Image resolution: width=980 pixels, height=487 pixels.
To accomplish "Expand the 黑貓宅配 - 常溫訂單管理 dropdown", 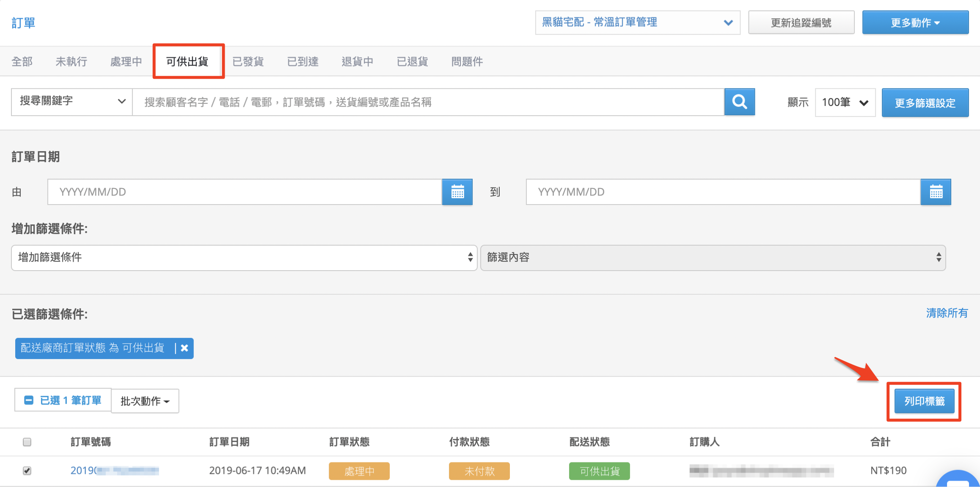I will 638,22.
